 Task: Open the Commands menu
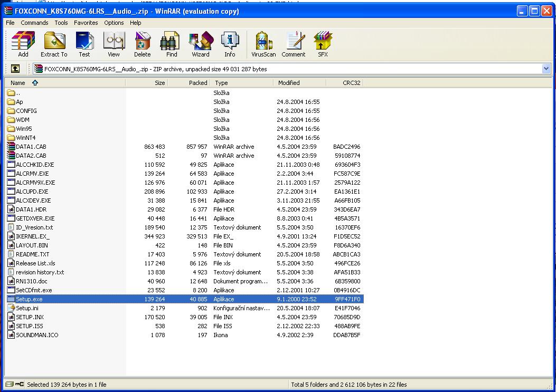(34, 23)
